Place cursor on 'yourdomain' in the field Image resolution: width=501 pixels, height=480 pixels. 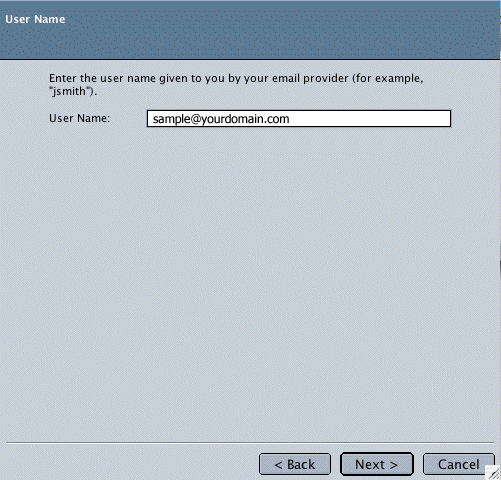234,119
